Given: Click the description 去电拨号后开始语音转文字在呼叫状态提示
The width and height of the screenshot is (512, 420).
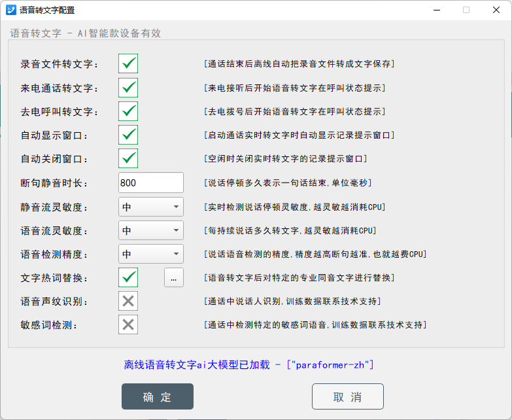Looking at the screenshot, I should [294, 111].
